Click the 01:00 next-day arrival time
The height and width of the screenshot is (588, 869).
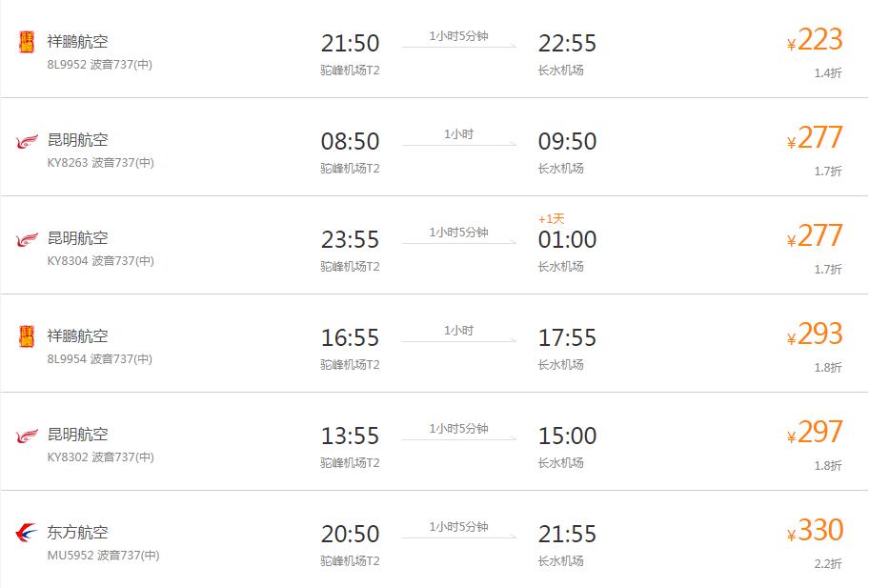coord(567,240)
